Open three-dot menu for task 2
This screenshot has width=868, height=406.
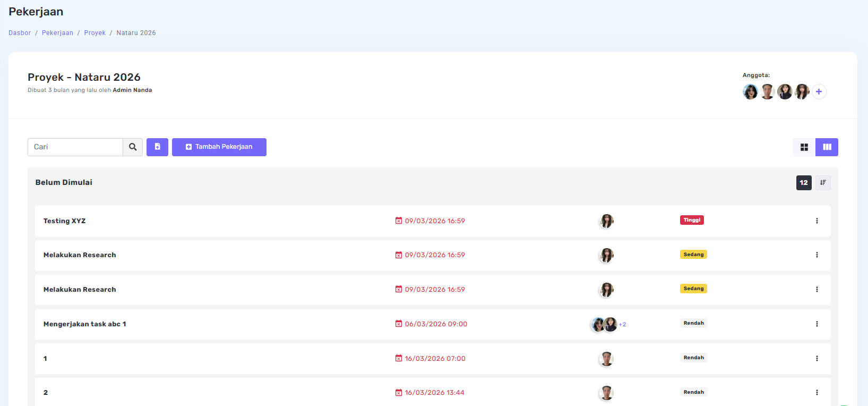pos(817,393)
